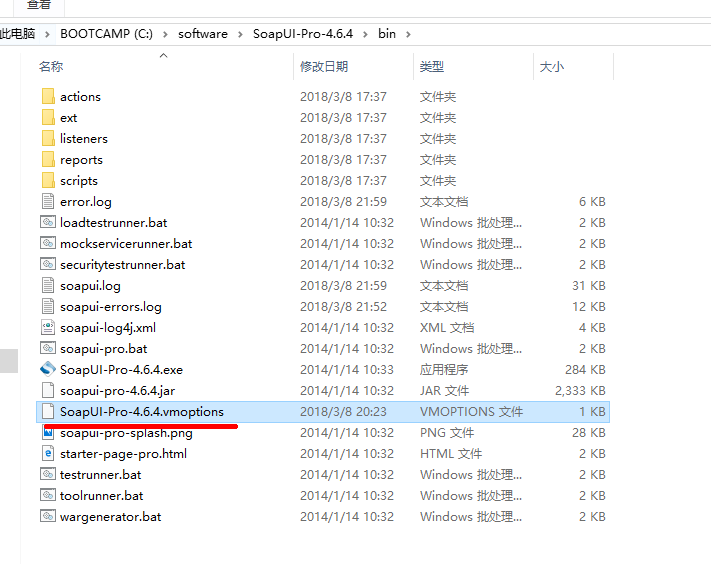Navigate to software folder in address bar
Image resolution: width=711 pixels, height=564 pixels.
pos(203,34)
